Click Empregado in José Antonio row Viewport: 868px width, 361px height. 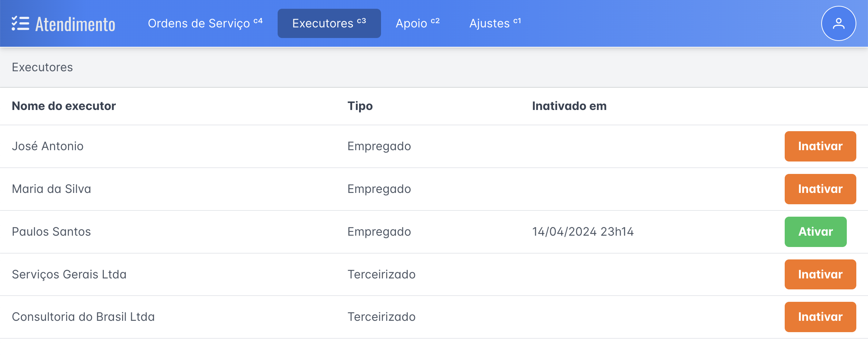pos(379,147)
